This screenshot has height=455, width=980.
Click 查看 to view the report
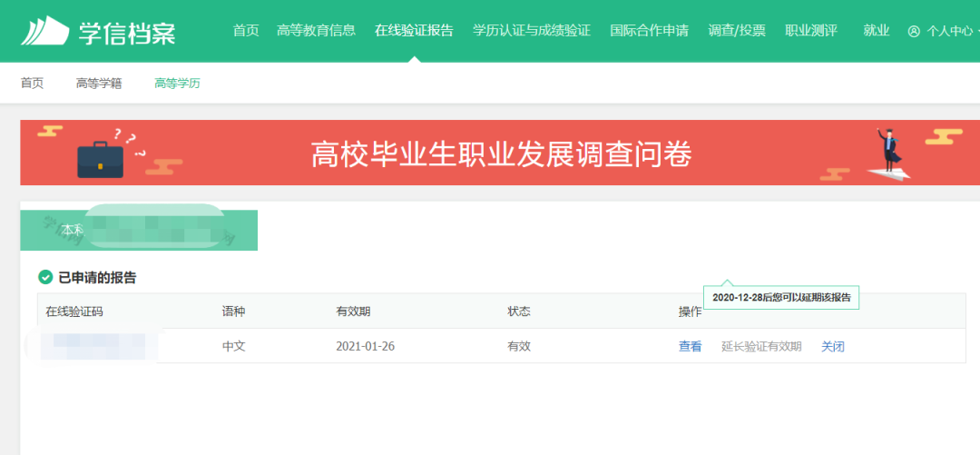[x=690, y=346]
